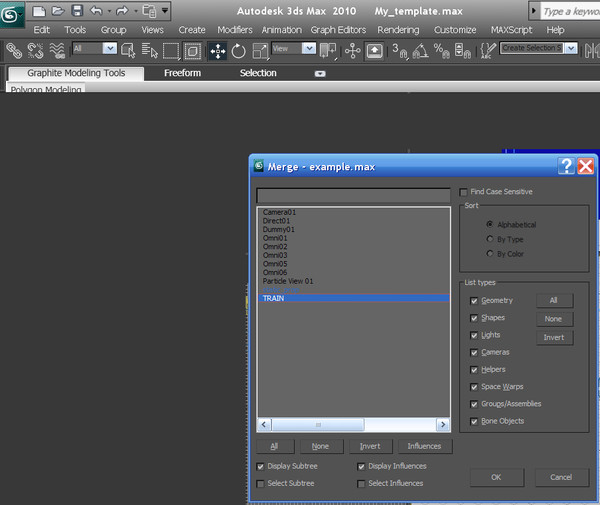This screenshot has width=600, height=505.
Task: Open the Undo history dropdown arrow
Action: [x=109, y=11]
